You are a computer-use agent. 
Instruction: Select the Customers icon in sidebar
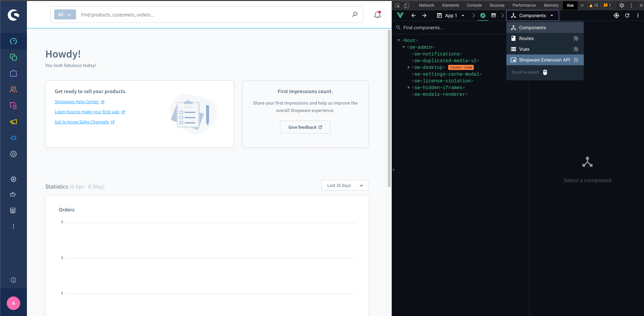click(x=13, y=89)
